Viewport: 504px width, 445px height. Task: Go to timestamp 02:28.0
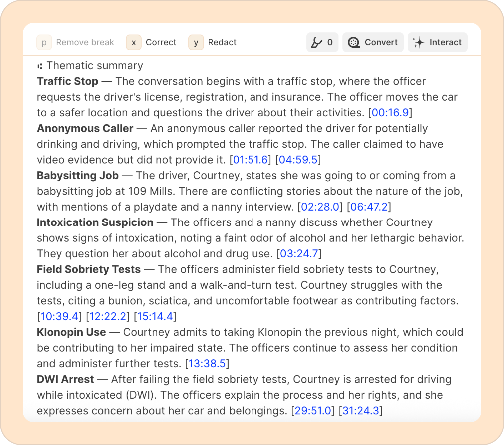click(x=320, y=207)
